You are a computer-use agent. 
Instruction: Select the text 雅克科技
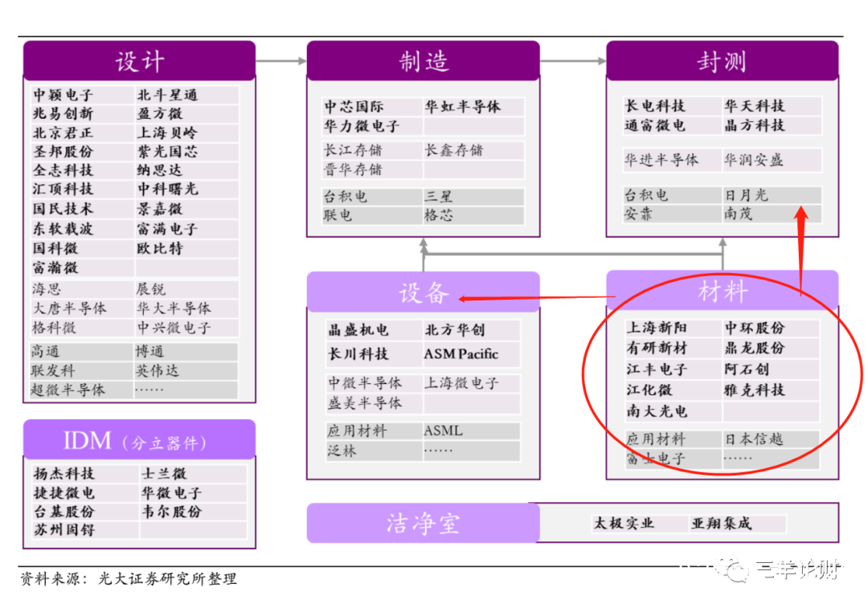click(x=755, y=390)
